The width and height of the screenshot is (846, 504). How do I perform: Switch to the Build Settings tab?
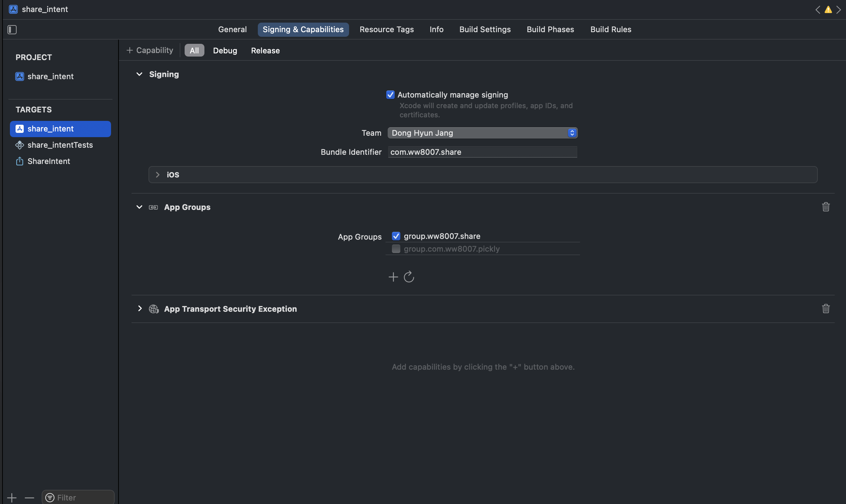[x=485, y=30]
